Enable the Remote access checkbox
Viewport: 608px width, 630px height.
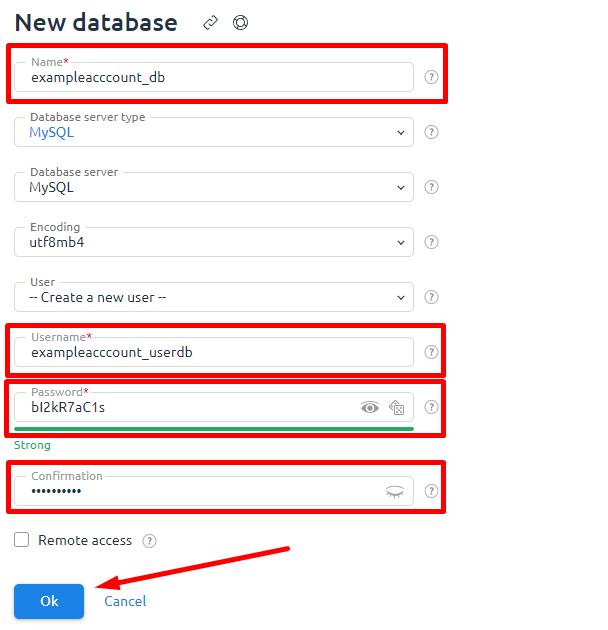(22, 540)
